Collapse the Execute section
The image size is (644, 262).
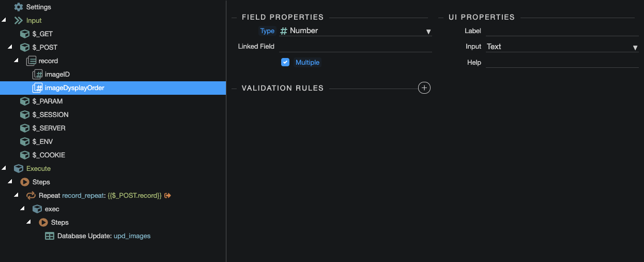click(4, 169)
